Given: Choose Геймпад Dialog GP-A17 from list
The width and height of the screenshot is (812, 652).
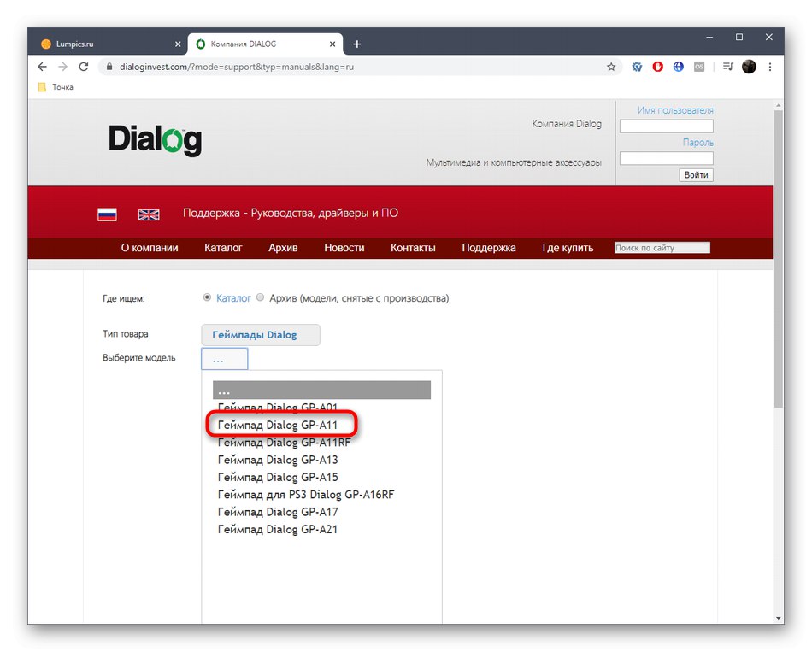Looking at the screenshot, I should (x=278, y=512).
